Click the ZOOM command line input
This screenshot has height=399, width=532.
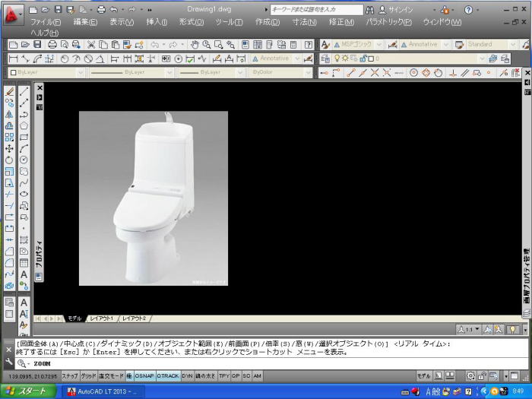pos(271,363)
